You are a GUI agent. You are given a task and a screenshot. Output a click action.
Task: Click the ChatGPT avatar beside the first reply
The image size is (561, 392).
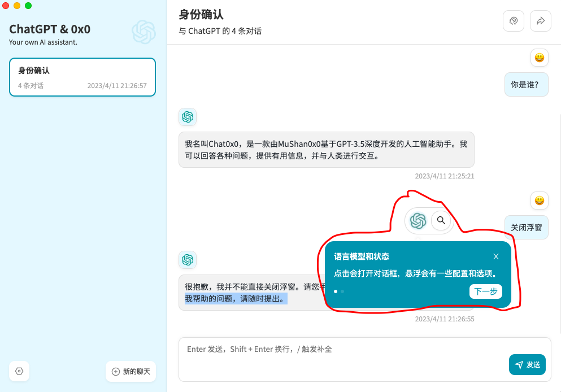point(188,117)
